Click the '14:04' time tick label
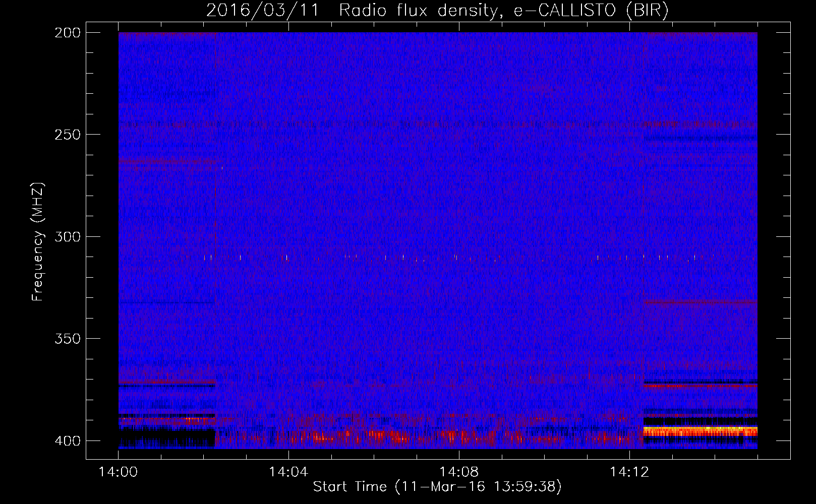816x504 pixels. coord(288,472)
